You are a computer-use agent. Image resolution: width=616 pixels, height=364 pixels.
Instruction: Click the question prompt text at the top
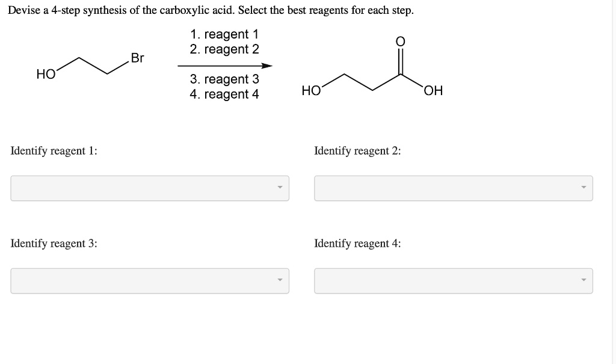point(211,10)
